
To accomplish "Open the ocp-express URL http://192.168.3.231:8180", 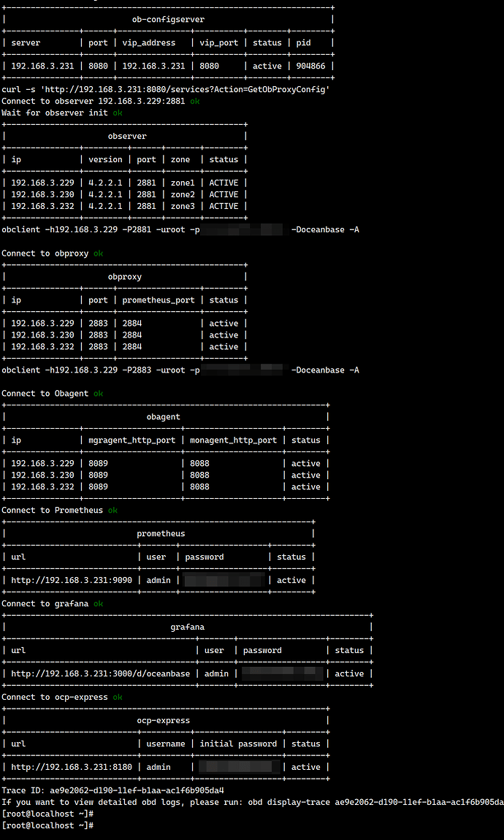I will point(72,767).
